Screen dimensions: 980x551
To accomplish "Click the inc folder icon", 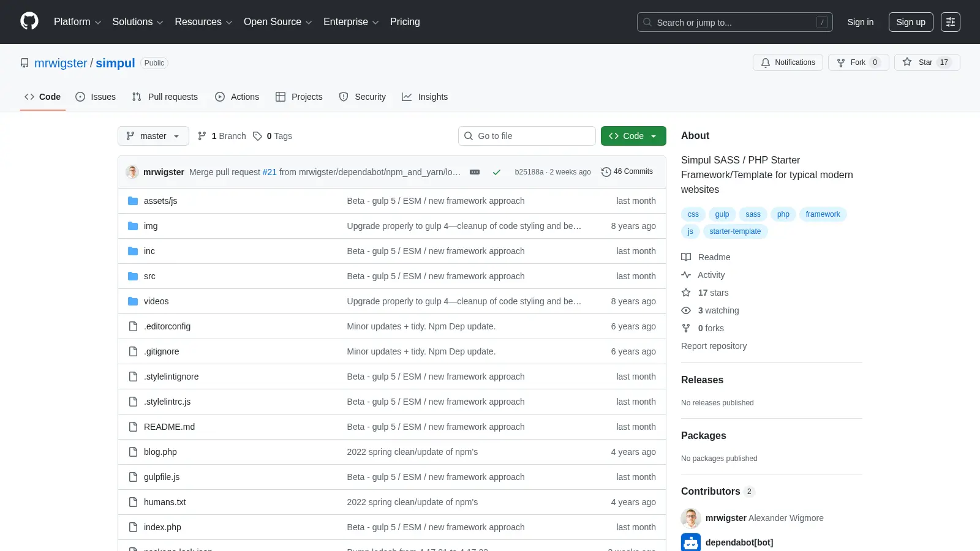I will pos(133,251).
